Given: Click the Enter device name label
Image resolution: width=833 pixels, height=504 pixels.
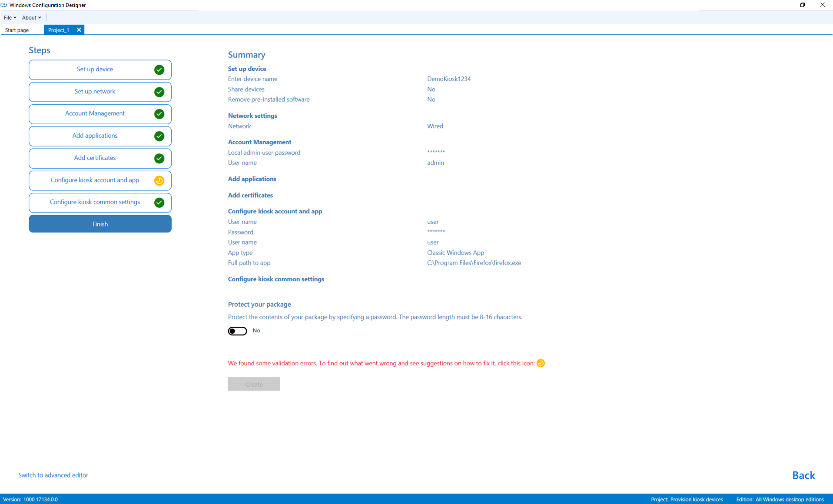Looking at the screenshot, I should [252, 79].
